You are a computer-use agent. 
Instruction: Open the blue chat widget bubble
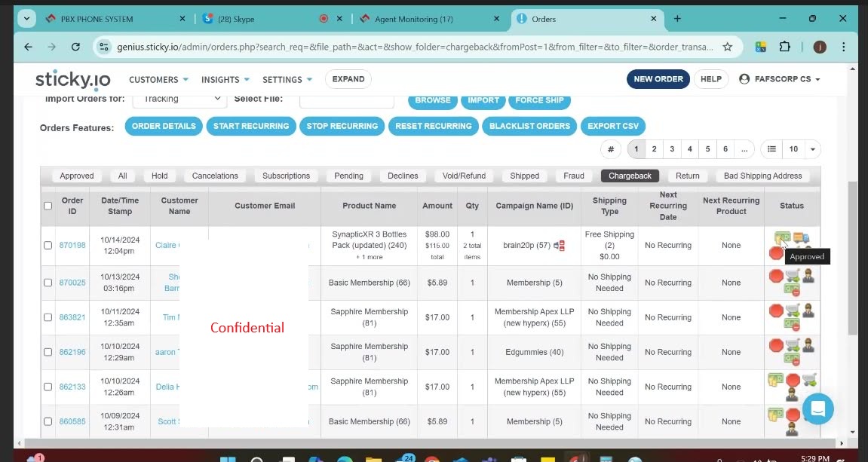[817, 409]
